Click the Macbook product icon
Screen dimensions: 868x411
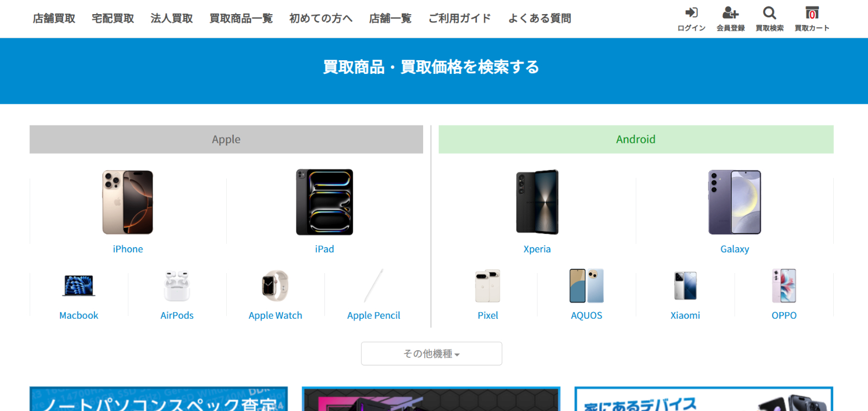pos(79,286)
